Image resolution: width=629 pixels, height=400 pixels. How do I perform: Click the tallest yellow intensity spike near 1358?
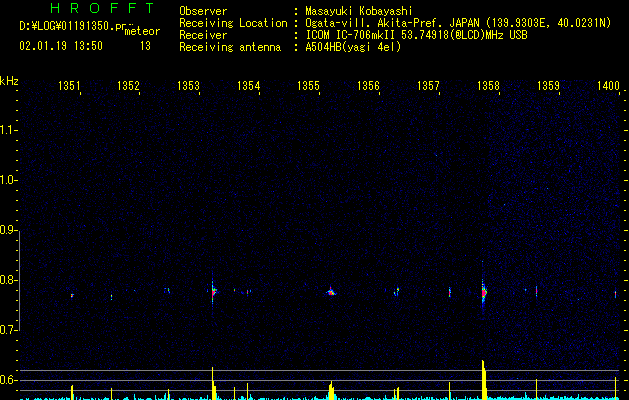coord(484,380)
